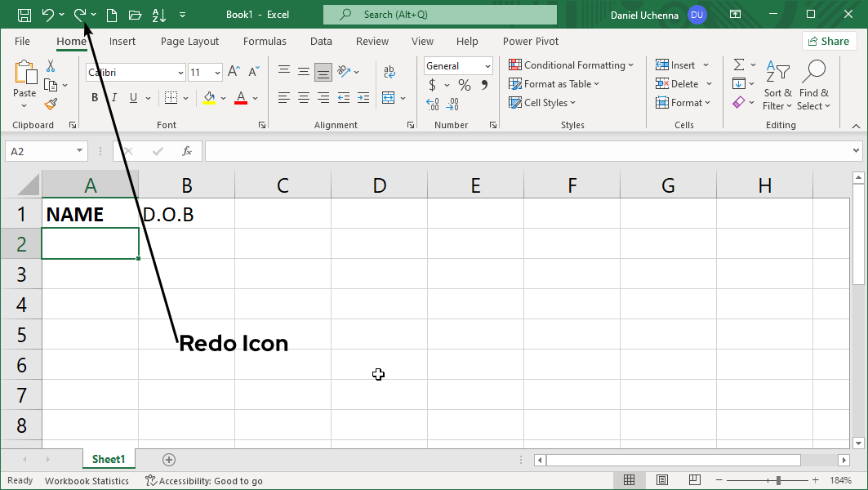Open the font name dropdown
This screenshot has width=868, height=490.
[180, 73]
